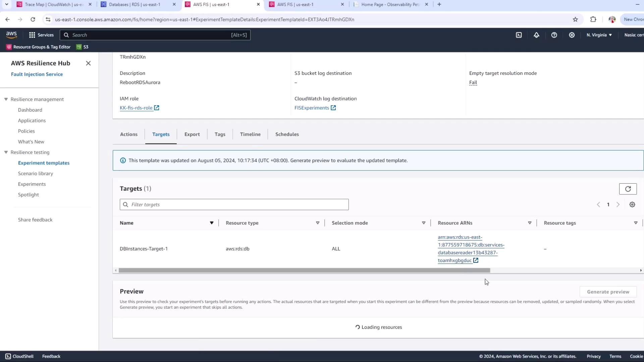The width and height of the screenshot is (644, 362).
Task: Open the Services grid menu
Action: (x=32, y=35)
